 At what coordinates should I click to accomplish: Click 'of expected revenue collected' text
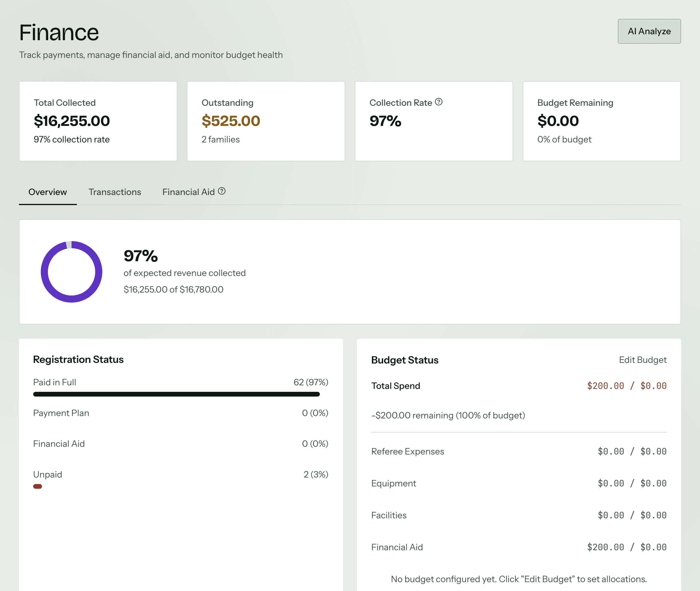(185, 273)
